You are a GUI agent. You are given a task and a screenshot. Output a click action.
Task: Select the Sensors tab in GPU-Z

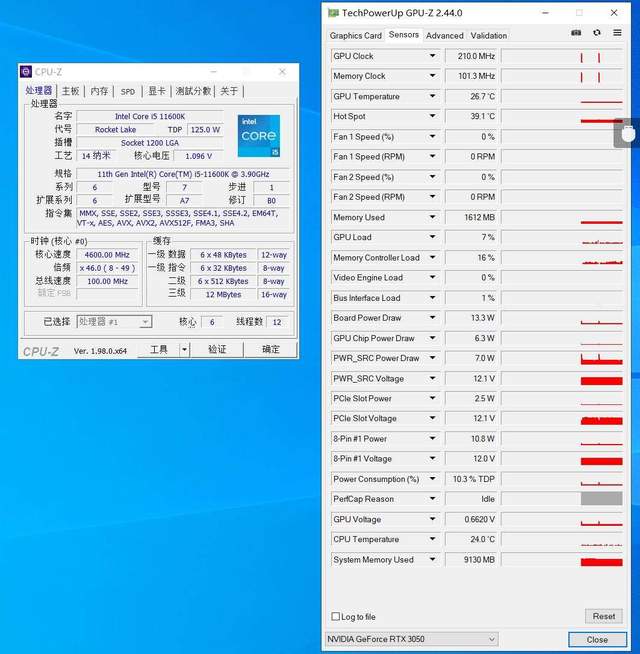click(x=403, y=35)
